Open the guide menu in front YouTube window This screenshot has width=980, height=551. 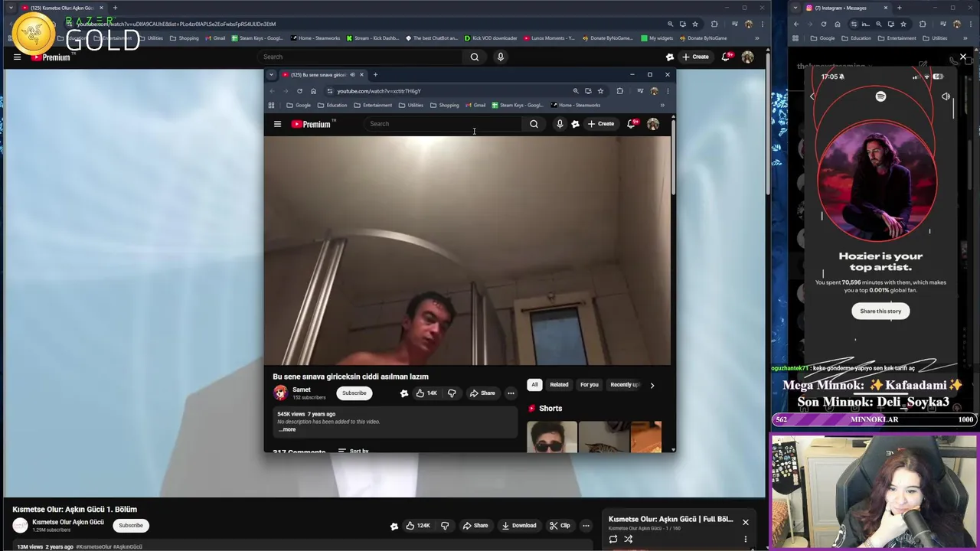(277, 124)
